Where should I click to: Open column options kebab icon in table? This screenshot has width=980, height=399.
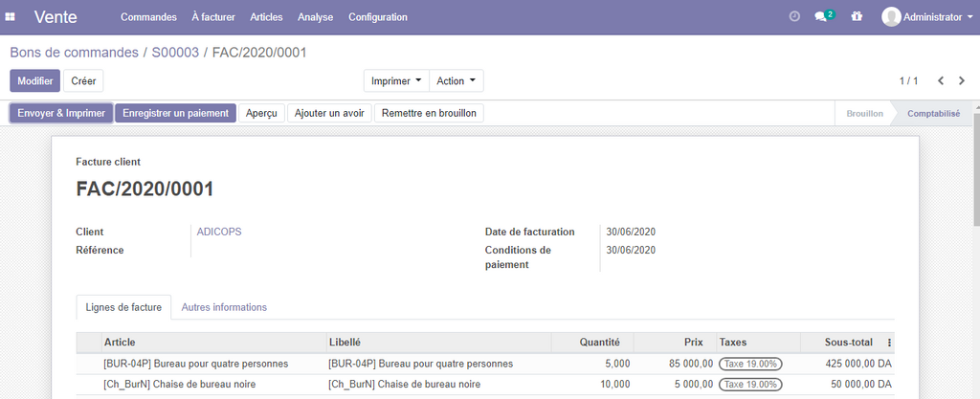(x=889, y=343)
